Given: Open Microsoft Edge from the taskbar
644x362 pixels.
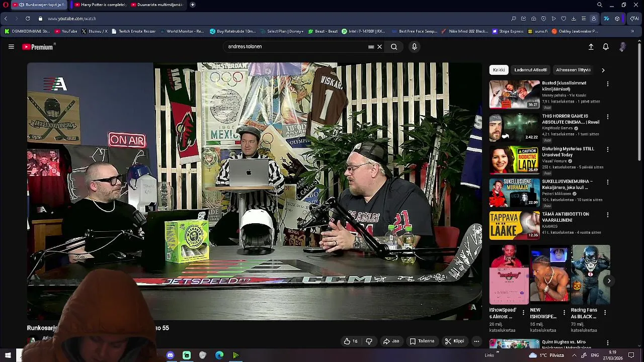Looking at the screenshot, I should (219, 355).
